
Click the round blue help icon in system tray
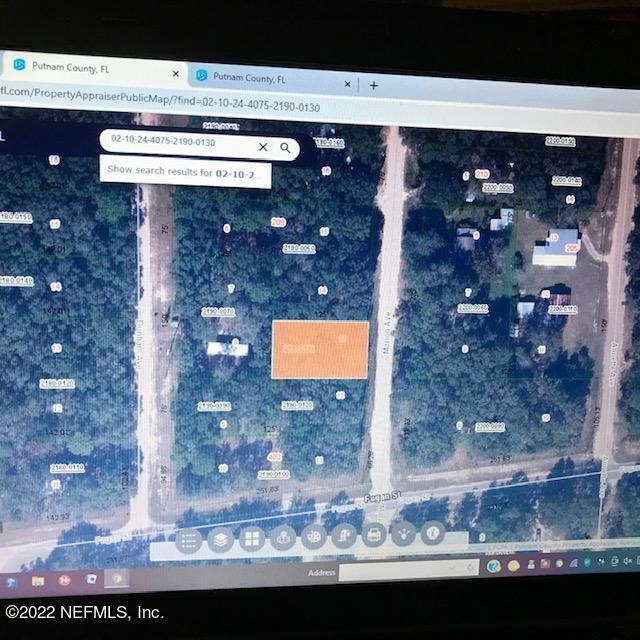(494, 566)
